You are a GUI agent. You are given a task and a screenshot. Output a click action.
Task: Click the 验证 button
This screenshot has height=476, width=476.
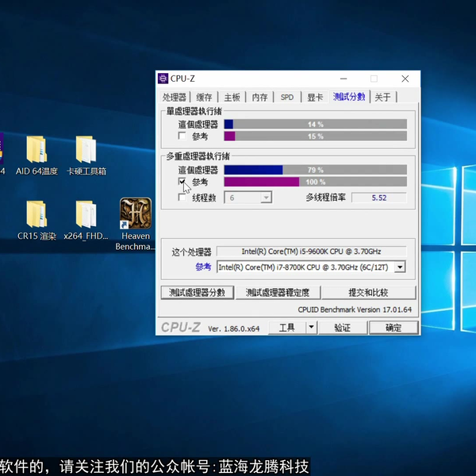pos(343,328)
